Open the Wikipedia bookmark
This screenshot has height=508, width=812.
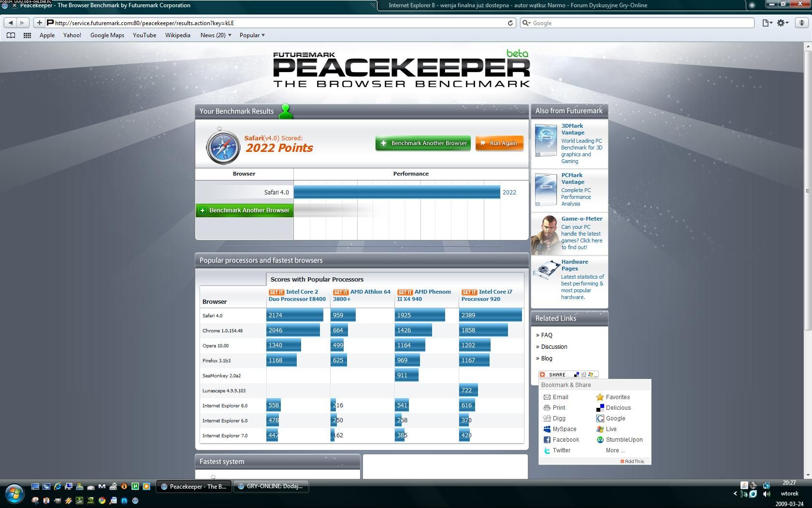pyautogui.click(x=177, y=35)
